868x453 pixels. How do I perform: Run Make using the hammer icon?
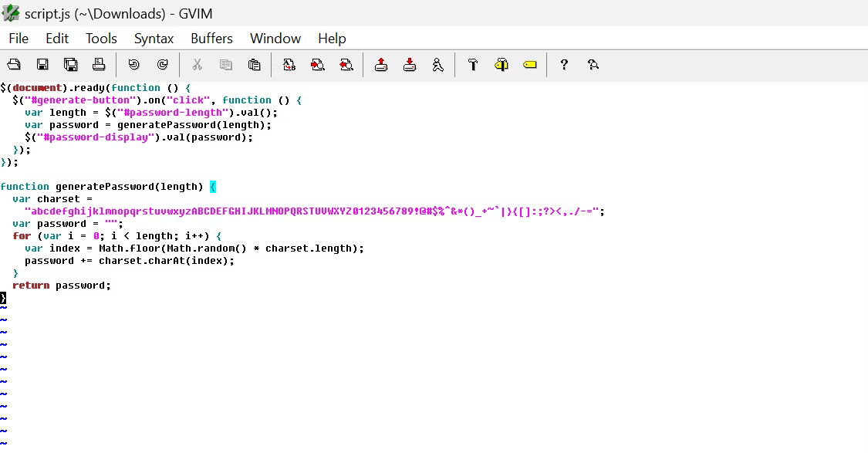tap(472, 64)
